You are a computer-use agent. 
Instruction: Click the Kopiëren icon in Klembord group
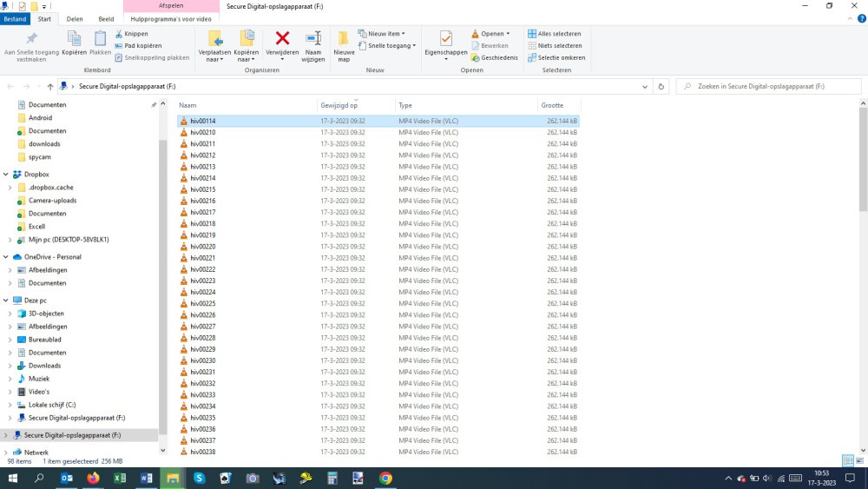(75, 38)
